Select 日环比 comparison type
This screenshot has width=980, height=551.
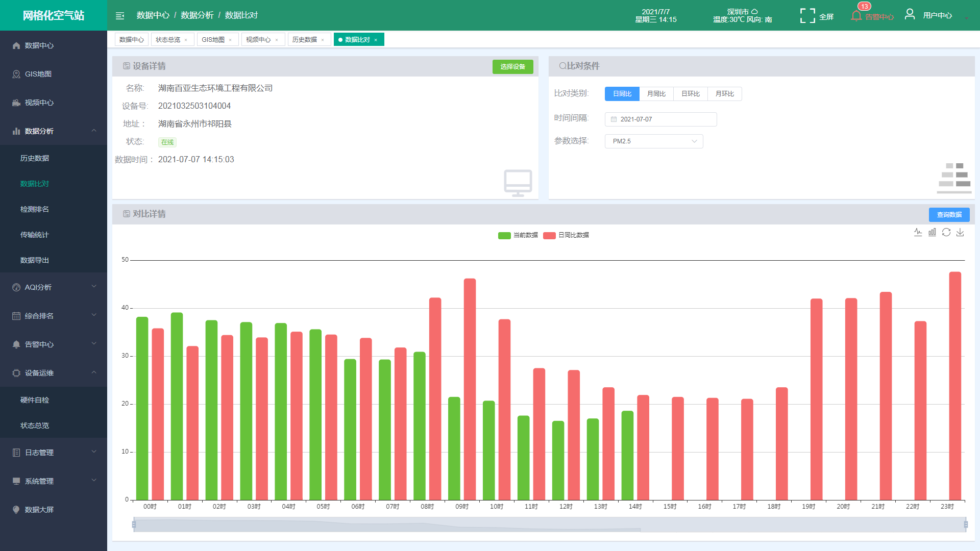(691, 94)
